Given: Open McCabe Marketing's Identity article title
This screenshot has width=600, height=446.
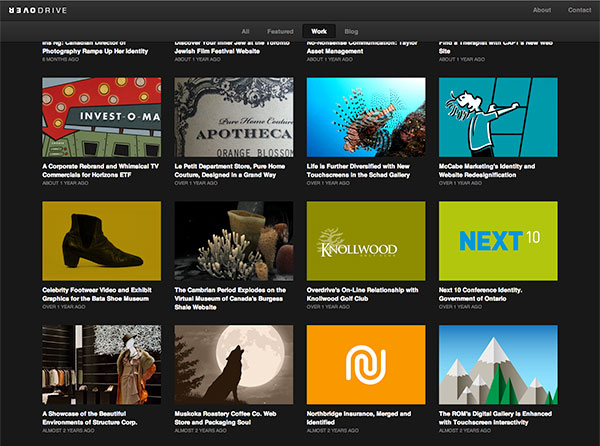Looking at the screenshot, I should pos(487,171).
